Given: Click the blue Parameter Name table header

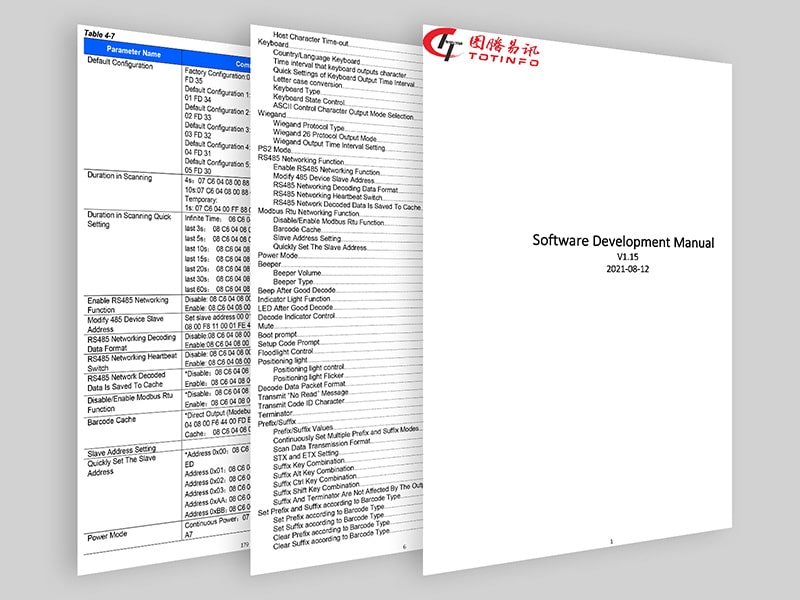Looking at the screenshot, I should (x=133, y=52).
